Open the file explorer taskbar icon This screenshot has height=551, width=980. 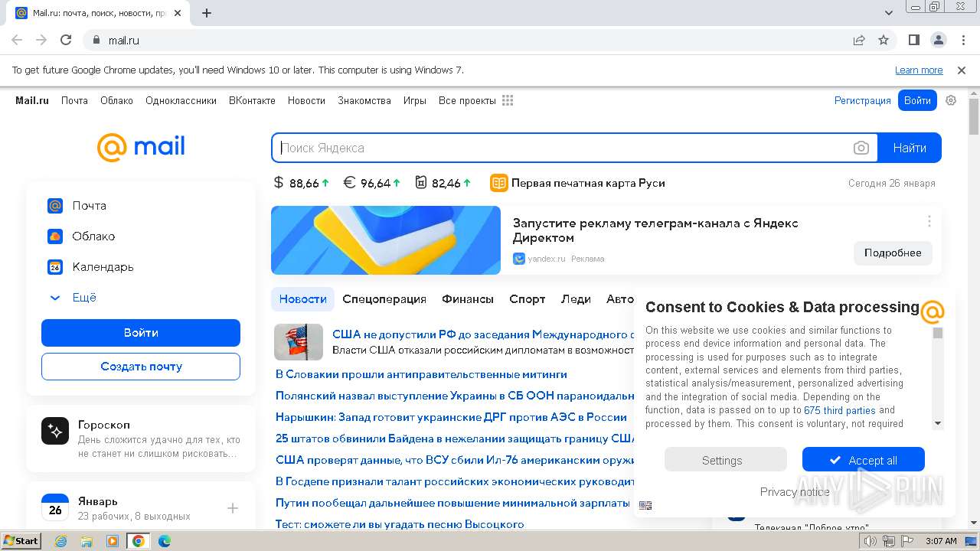click(87, 541)
